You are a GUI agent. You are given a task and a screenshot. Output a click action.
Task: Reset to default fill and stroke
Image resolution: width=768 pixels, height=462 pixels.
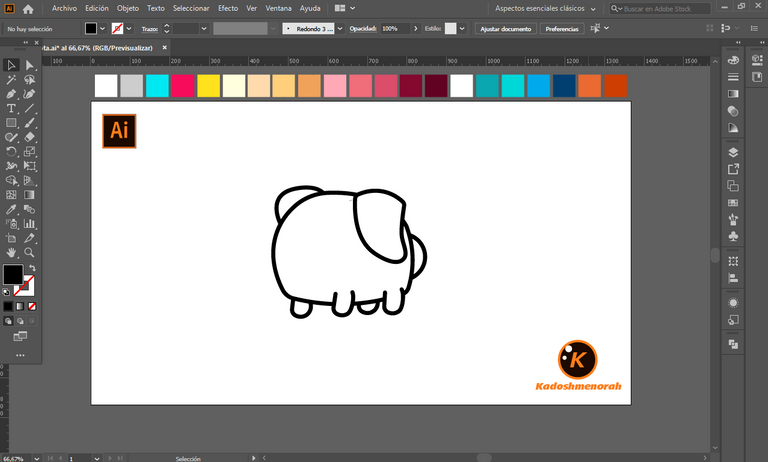pyautogui.click(x=6, y=292)
